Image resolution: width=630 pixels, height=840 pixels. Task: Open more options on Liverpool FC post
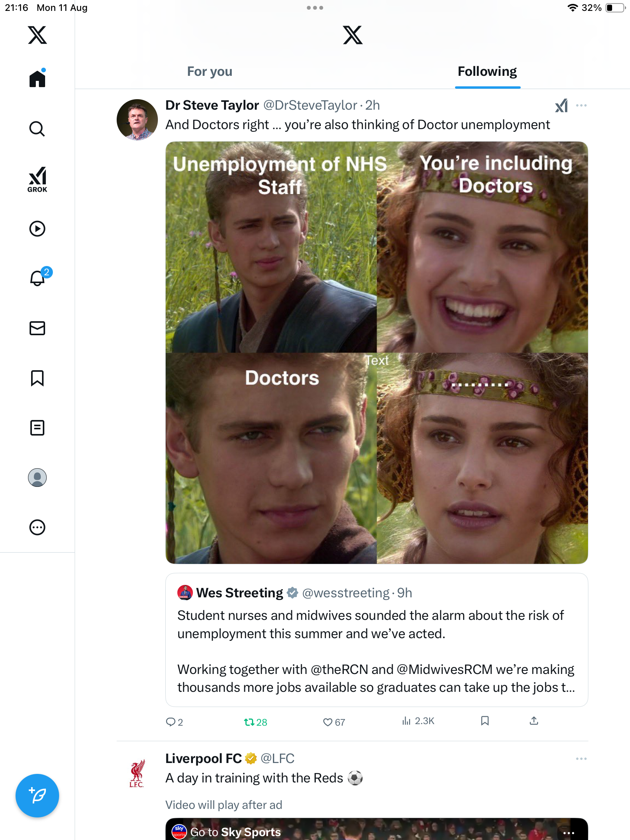581,759
